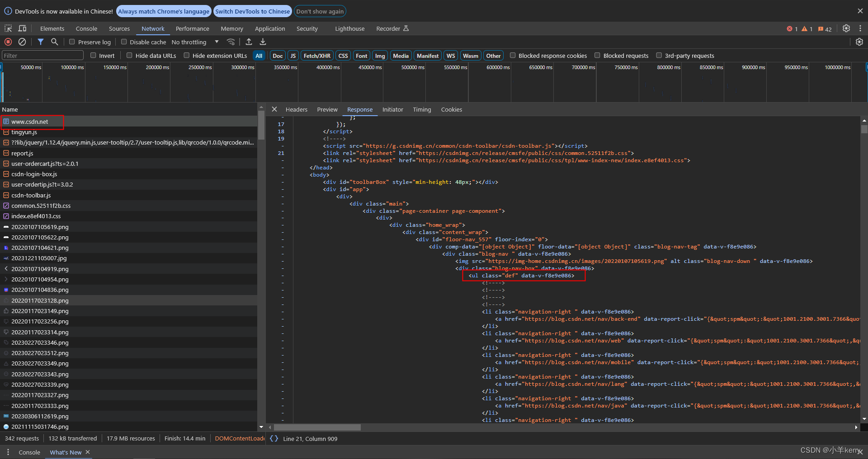Viewport: 868px width, 459px height.
Task: Enable Preserve log checkbox
Action: [x=72, y=42]
